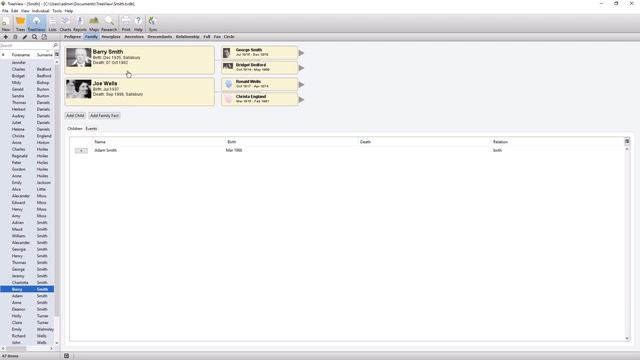
Task: Open the Events tab
Action: tap(91, 129)
